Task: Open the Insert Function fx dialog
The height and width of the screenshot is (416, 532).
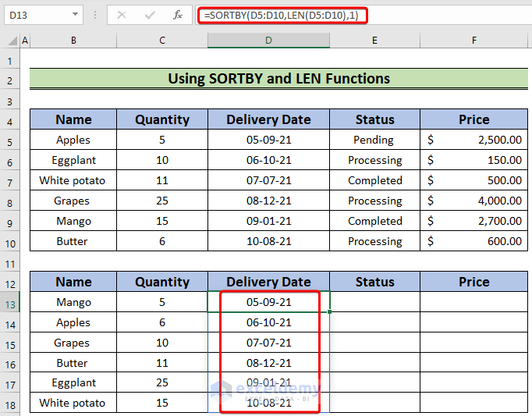Action: (177, 15)
